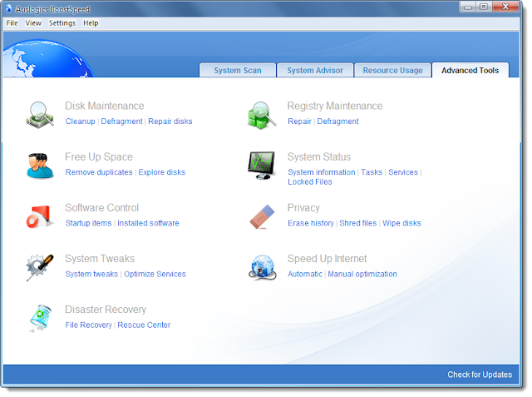The height and width of the screenshot is (397, 532).
Task: Minimize the BoostSpeed window
Action: [468, 7]
